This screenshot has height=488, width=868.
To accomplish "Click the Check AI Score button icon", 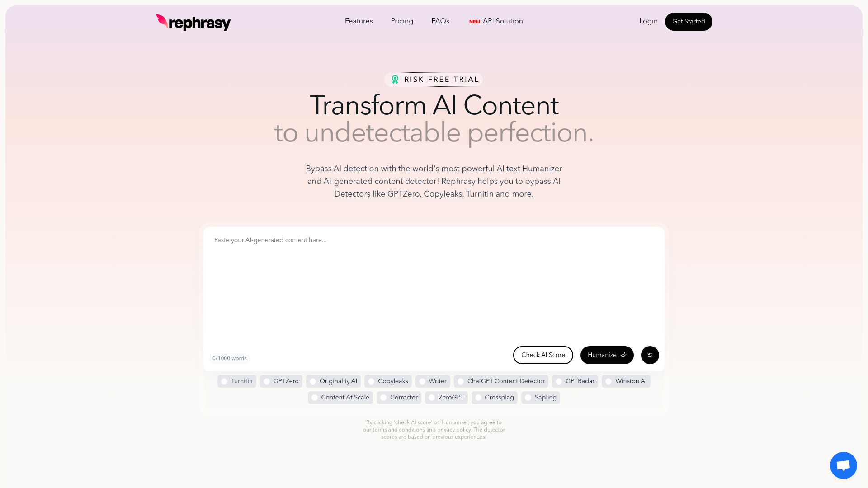I will pyautogui.click(x=542, y=355).
